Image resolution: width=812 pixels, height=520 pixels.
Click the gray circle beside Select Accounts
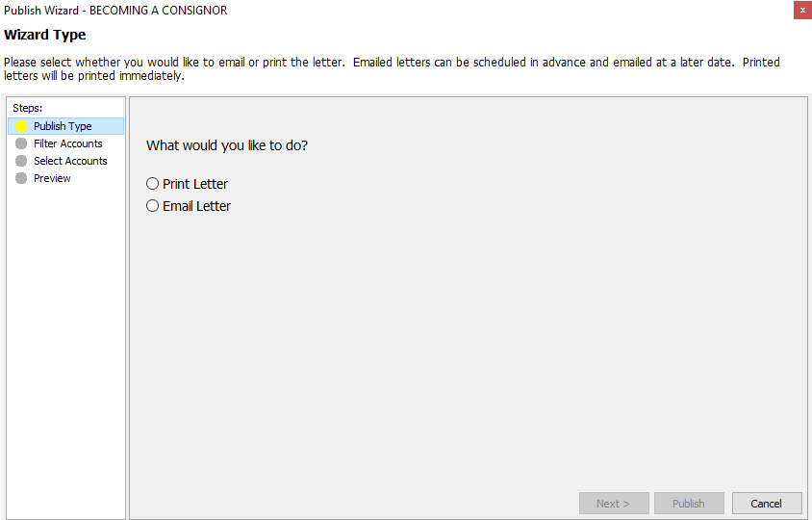pyautogui.click(x=21, y=161)
